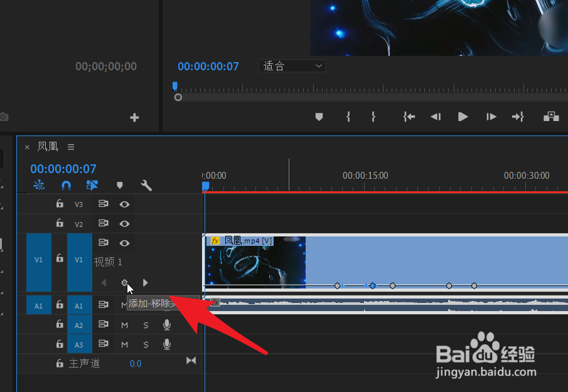The width and height of the screenshot is (568, 392).
Task: Toggle A1 track targeting
Action: pos(79,306)
